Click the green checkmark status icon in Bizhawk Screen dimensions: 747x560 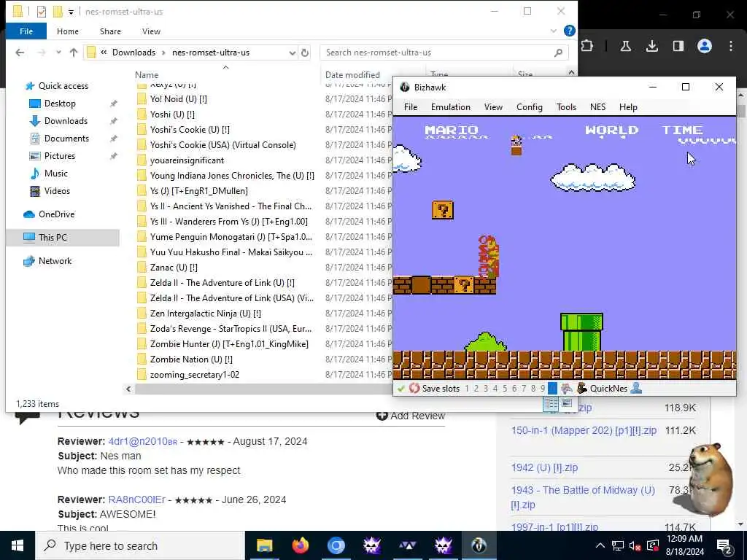coord(400,389)
